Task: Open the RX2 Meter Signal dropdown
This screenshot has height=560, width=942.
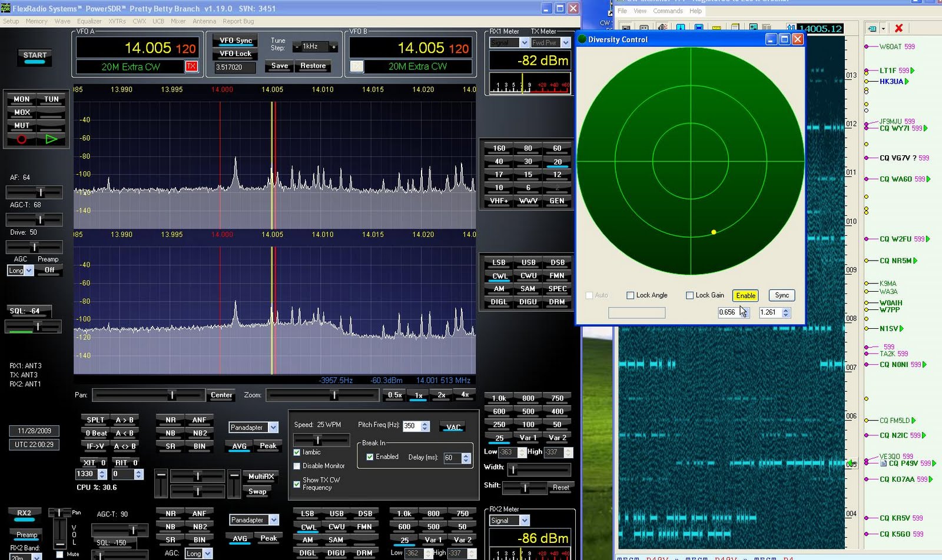Action: coord(524,521)
